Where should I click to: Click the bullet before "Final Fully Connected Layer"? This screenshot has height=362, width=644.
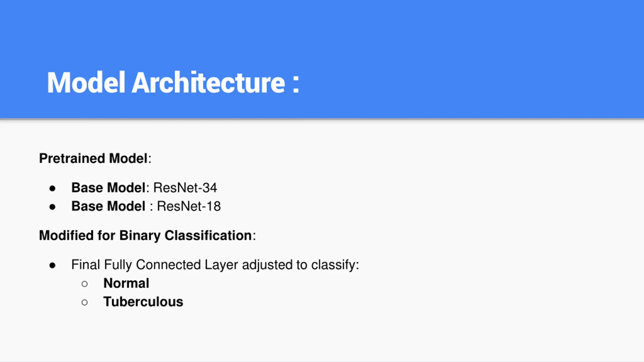point(52,265)
